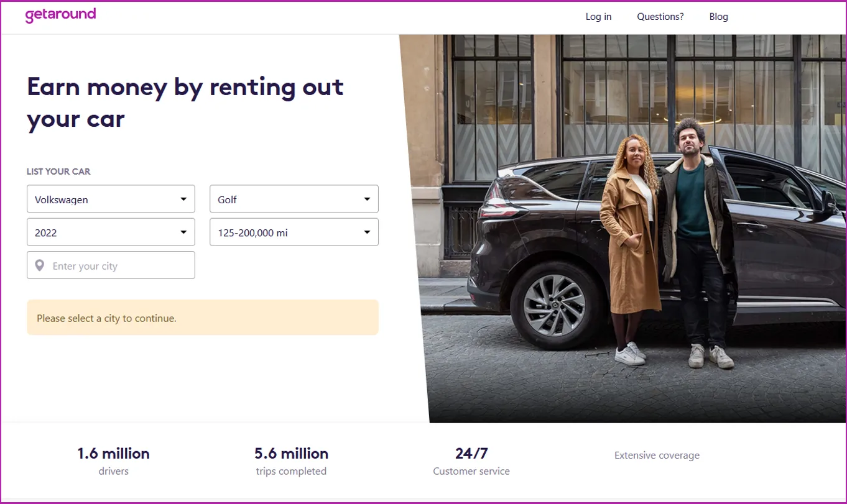Click the 'Please select a city' warning banner
847x504 pixels.
[x=203, y=318]
